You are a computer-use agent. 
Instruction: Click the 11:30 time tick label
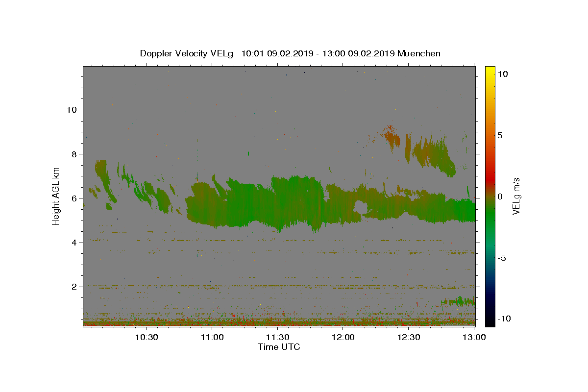[x=278, y=337]
